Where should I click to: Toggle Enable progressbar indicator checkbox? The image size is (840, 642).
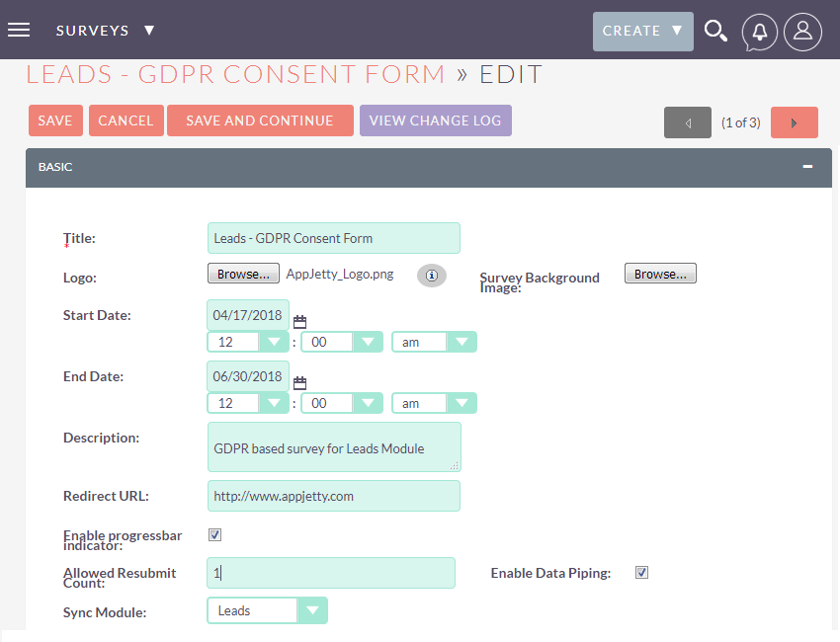[x=214, y=535]
